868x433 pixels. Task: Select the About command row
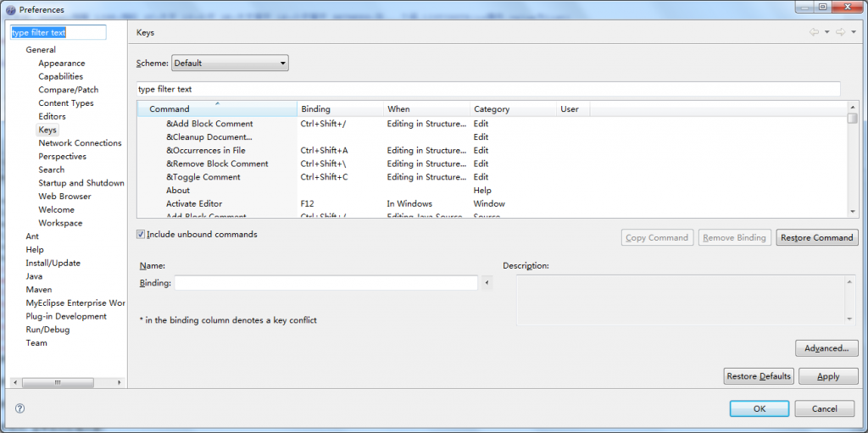(x=492, y=190)
